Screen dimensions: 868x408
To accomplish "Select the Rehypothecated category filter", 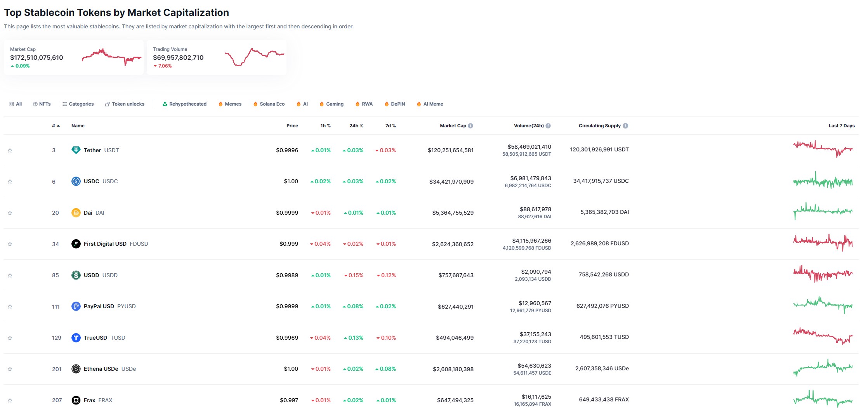I will [x=184, y=104].
